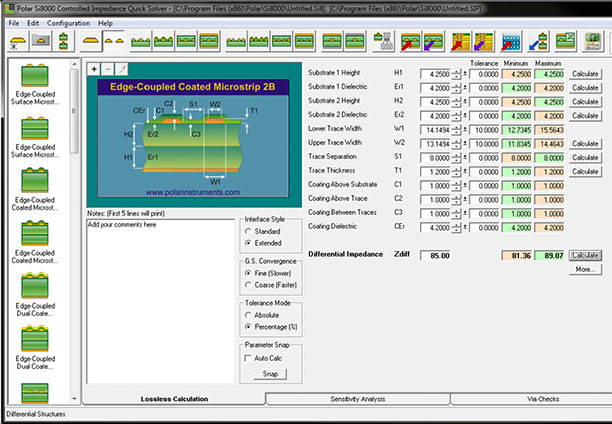Click the pencil tool next to zoom buttons
Screen dimensions: 612x424
[x=122, y=69]
